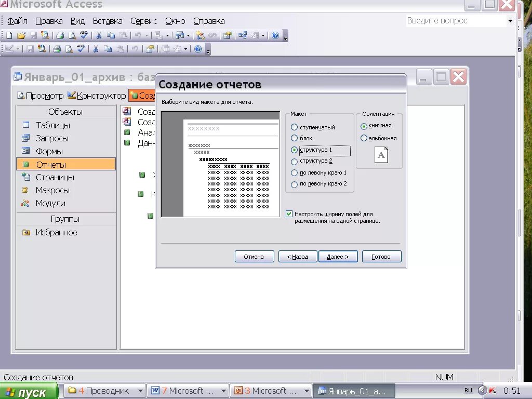
Task: Select Таблицы in the Objects pane
Action: pyautogui.click(x=53, y=125)
